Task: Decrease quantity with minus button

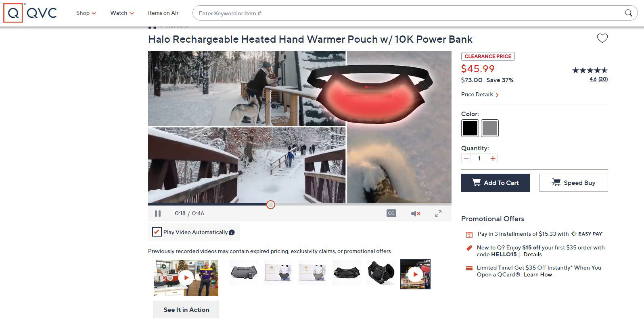Action: [x=466, y=158]
